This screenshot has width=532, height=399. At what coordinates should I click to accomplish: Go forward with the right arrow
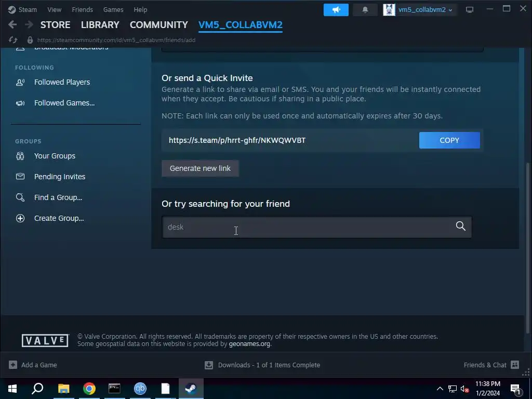pos(29,24)
